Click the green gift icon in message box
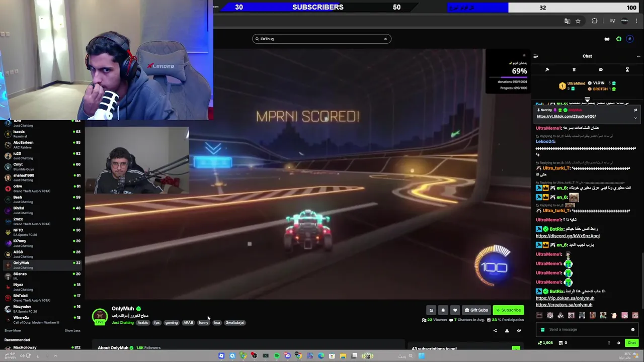Image resolution: width=644 pixels, height=362 pixels. (542, 330)
